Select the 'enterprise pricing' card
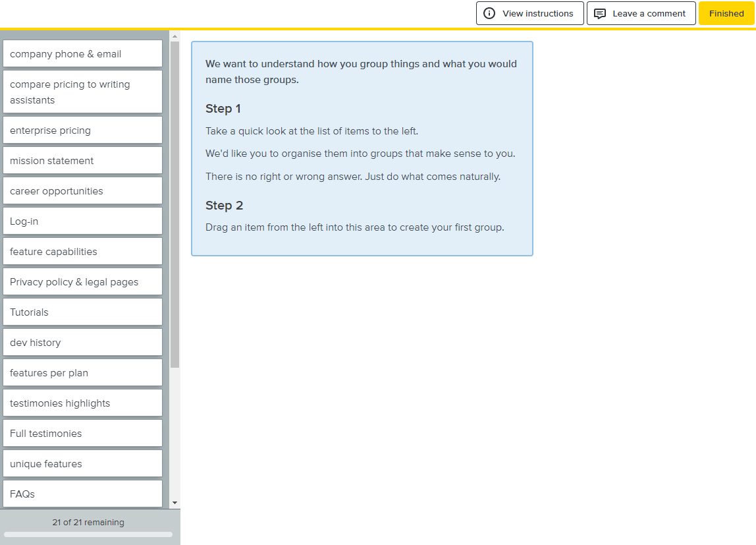The width and height of the screenshot is (756, 545). click(x=82, y=130)
